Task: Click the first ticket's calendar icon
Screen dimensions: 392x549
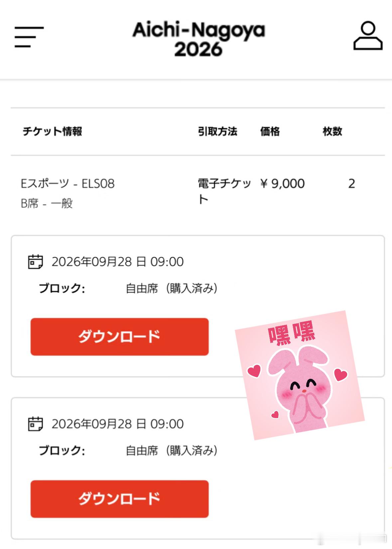Action: (x=35, y=262)
